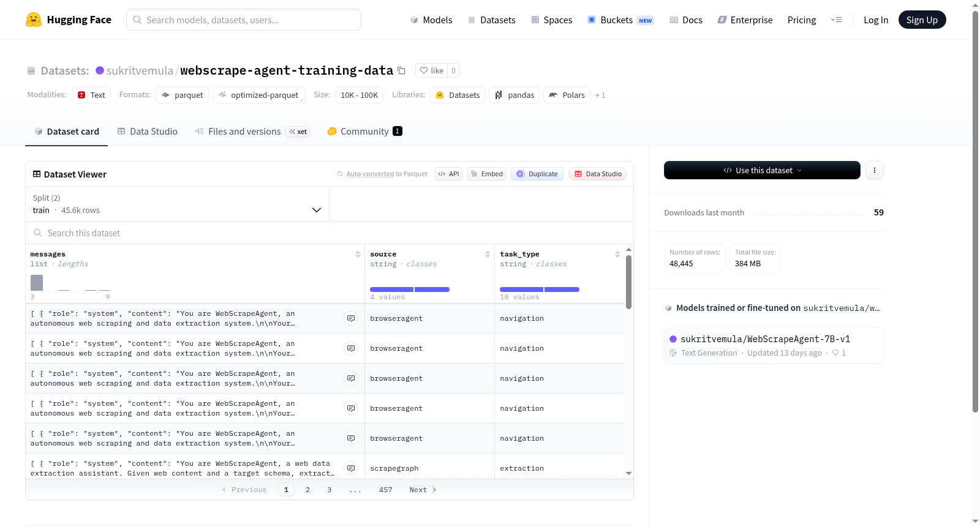Click the search models, datasets, users field
980x527 pixels.
tap(244, 20)
